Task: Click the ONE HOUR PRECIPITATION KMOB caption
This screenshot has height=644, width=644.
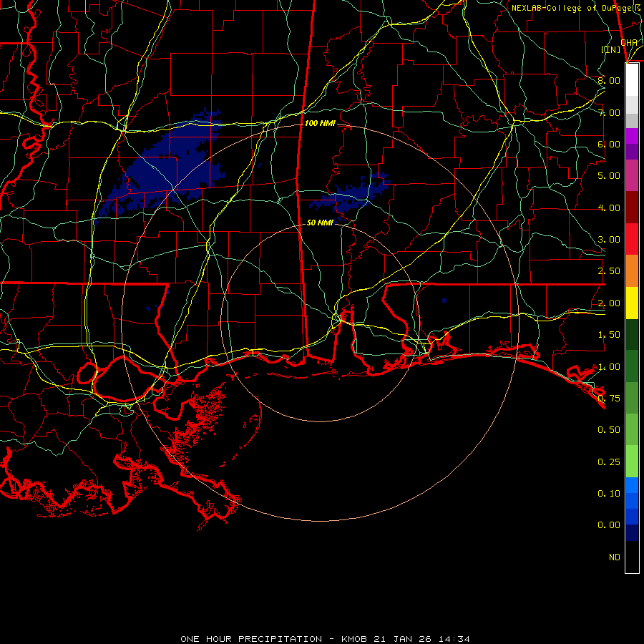Action: (325, 639)
